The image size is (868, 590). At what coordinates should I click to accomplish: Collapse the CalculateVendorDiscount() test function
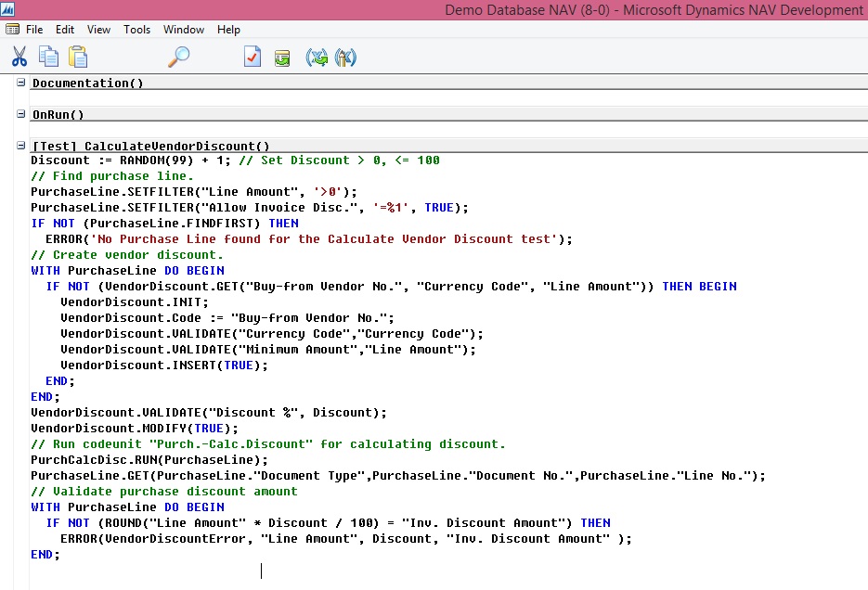click(x=21, y=147)
